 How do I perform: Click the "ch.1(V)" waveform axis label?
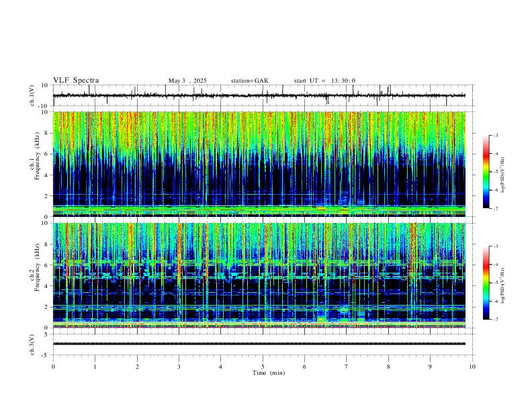[32, 95]
